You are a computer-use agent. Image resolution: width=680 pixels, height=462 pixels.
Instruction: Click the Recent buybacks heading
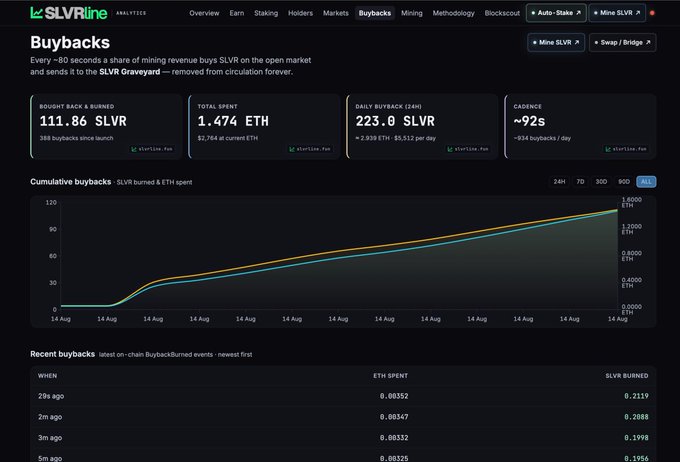click(x=62, y=354)
